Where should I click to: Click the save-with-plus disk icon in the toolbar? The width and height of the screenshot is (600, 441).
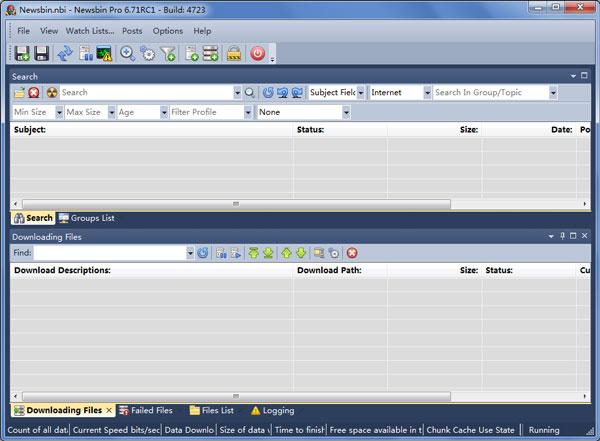pyautogui.click(x=22, y=53)
